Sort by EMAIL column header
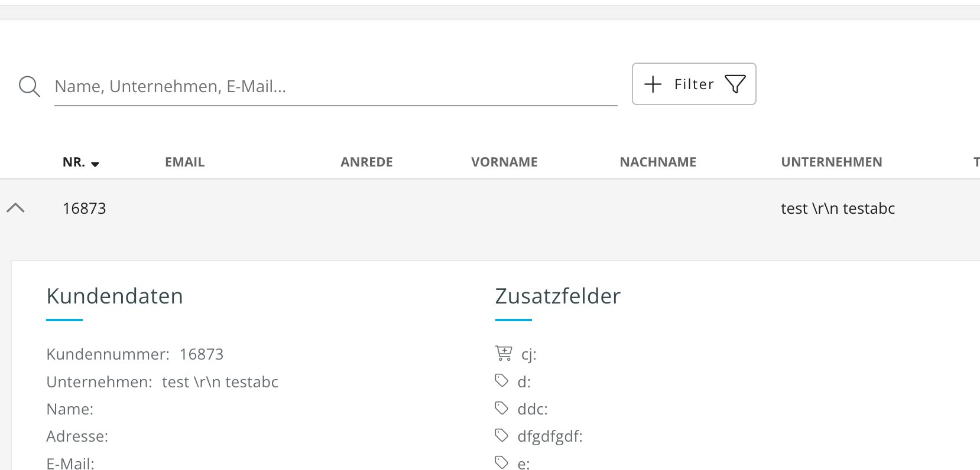The height and width of the screenshot is (470, 980). tap(184, 162)
